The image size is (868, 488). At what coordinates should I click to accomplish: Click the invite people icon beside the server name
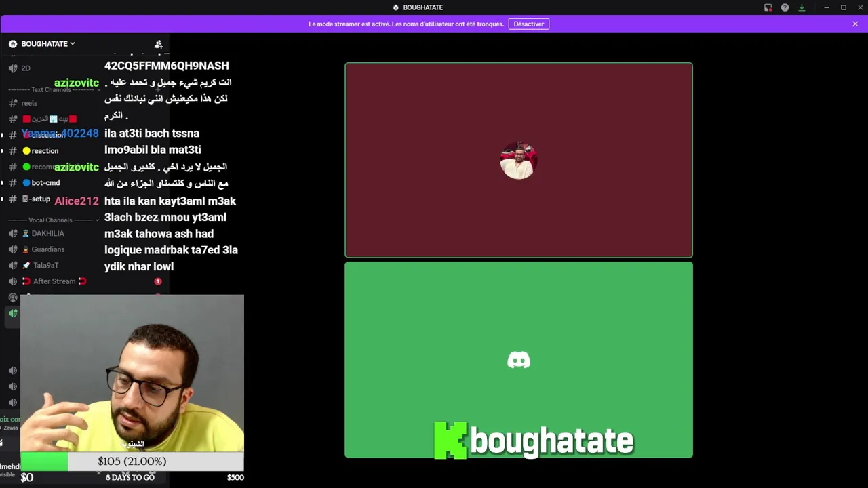tap(159, 44)
